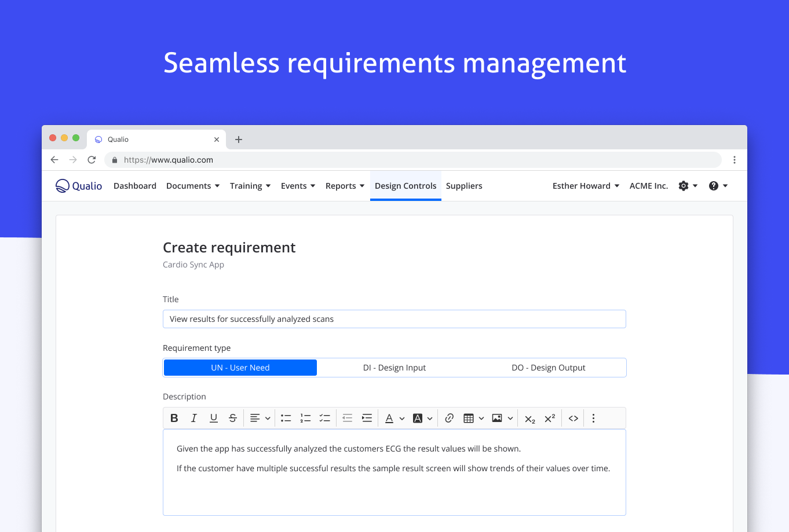Apply superscript formatting
Screen dimensions: 789x532
550,418
